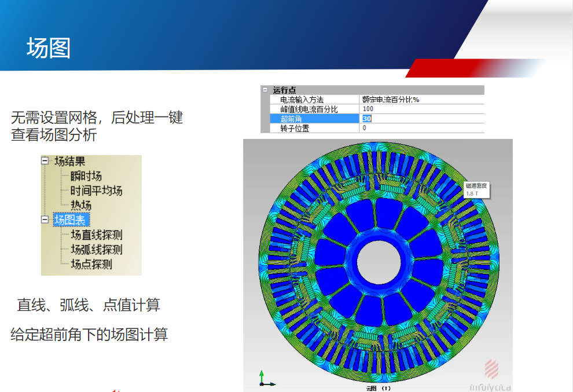Click the 超前角 value field showing 30
Viewport: 573px width, 392px height.
pos(367,119)
